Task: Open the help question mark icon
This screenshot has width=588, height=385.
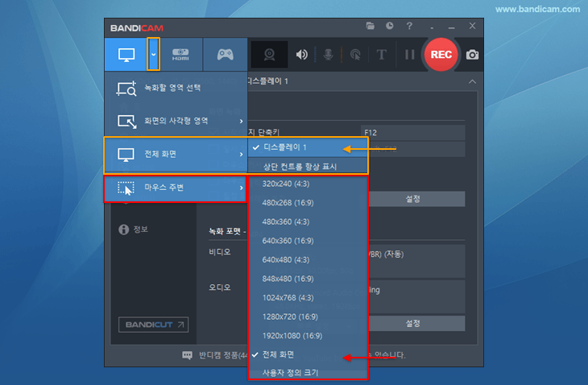Action: (x=409, y=26)
